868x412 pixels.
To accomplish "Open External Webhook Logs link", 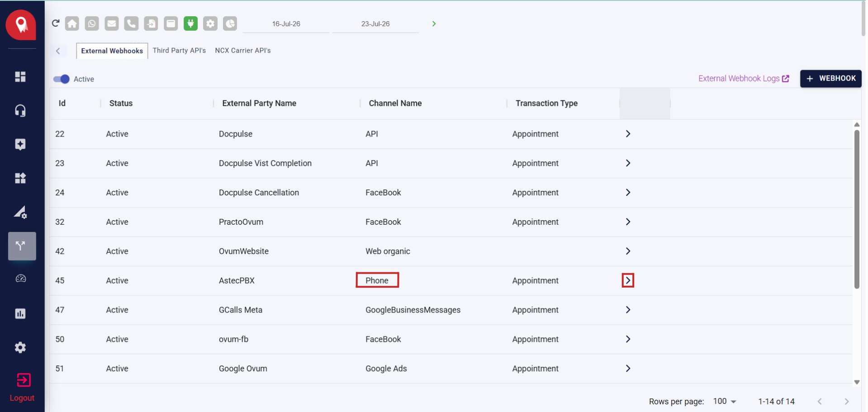I will pyautogui.click(x=744, y=78).
